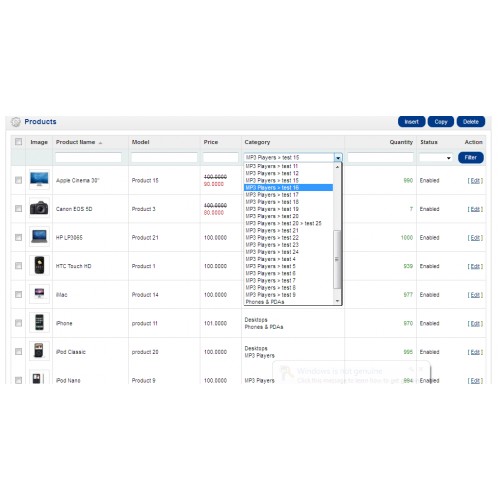Check the HP LP3065 row checkbox
500x500 pixels.
[18, 237]
